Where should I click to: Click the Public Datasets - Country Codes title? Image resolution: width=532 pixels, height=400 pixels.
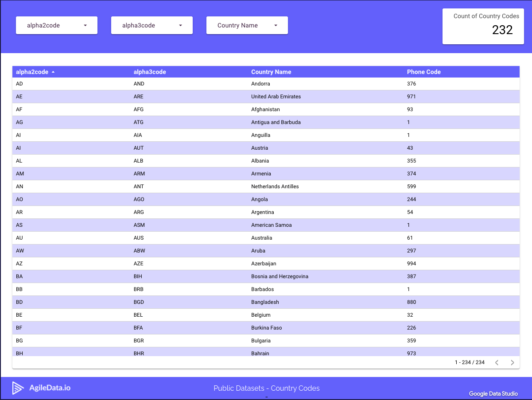(x=267, y=388)
